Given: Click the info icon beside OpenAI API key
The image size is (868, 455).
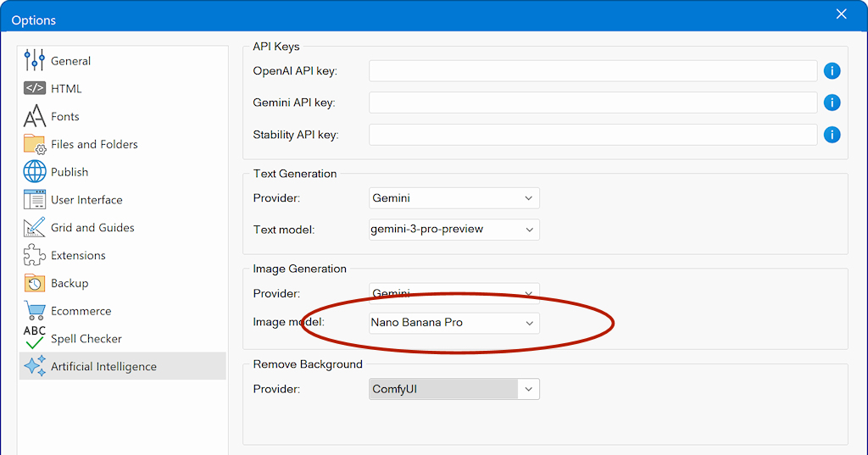Looking at the screenshot, I should point(832,71).
